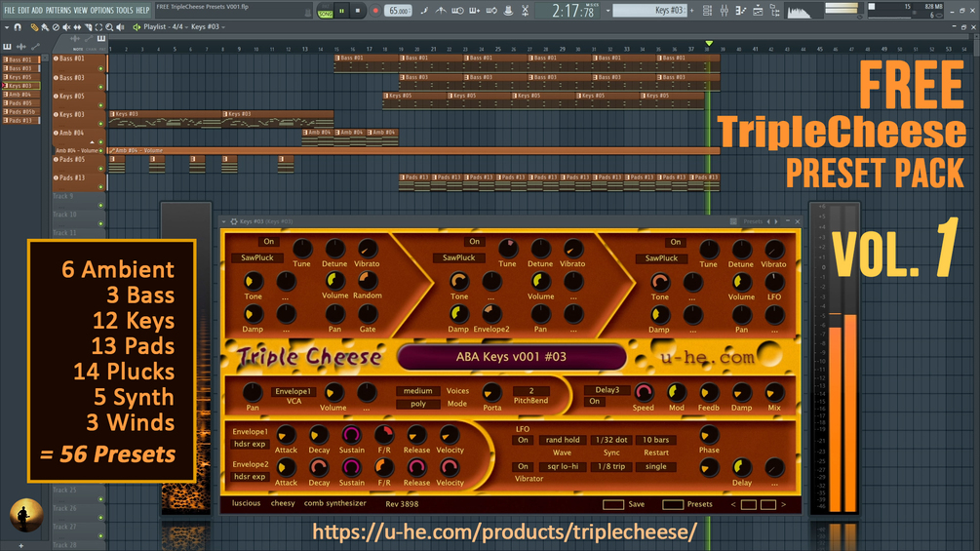Open the browser/plugin picker icon
Viewport: 980px width, 551px height.
click(x=774, y=11)
